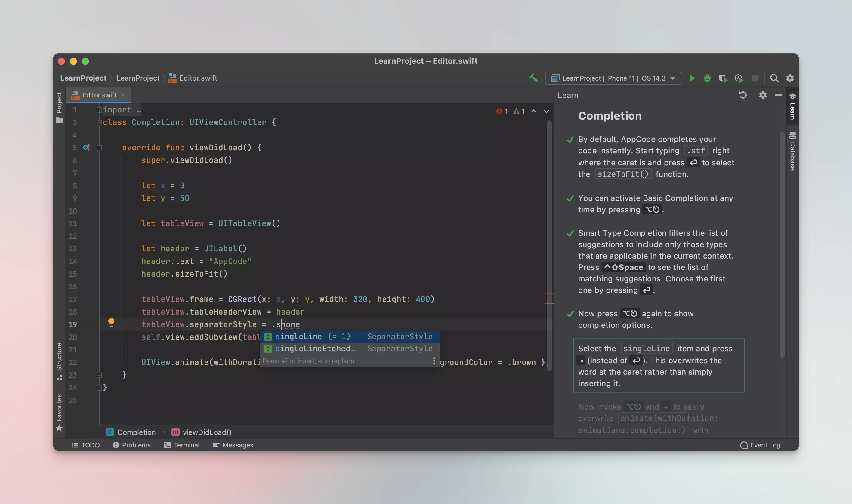Open Search Everywhere magnifier icon
Viewport: 852px width, 504px height.
click(774, 78)
